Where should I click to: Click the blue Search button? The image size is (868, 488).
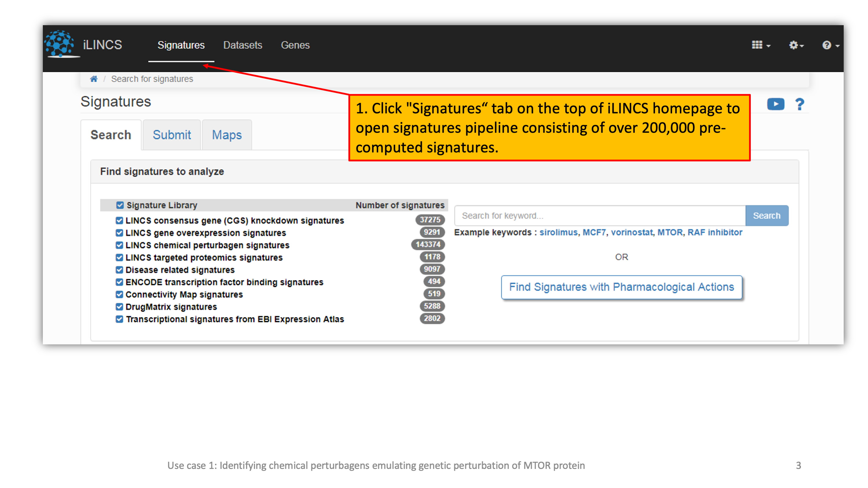click(767, 216)
